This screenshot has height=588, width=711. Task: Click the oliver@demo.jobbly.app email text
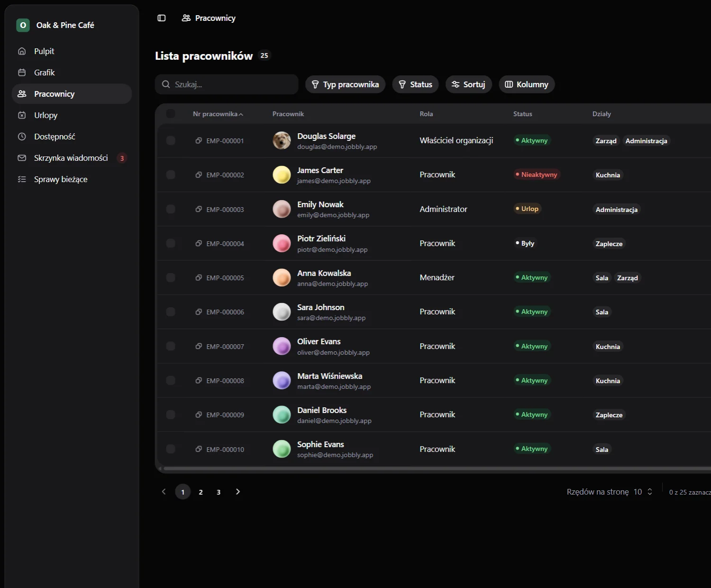[333, 352]
